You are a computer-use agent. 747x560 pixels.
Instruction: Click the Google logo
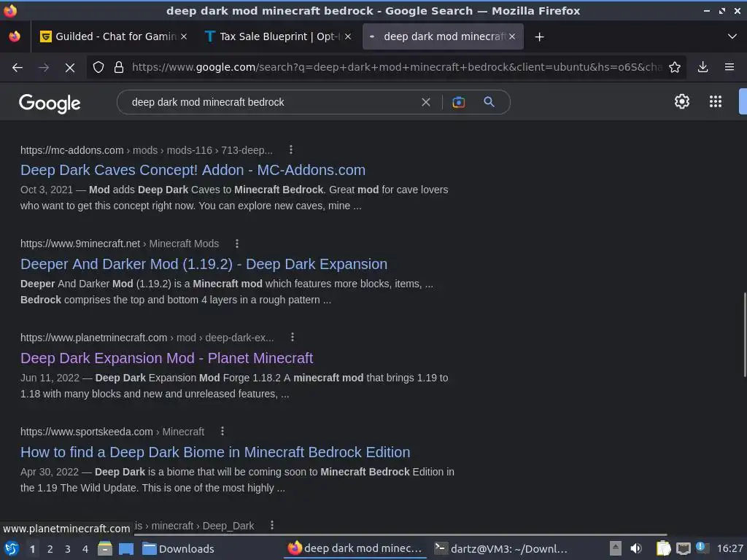[x=50, y=103]
